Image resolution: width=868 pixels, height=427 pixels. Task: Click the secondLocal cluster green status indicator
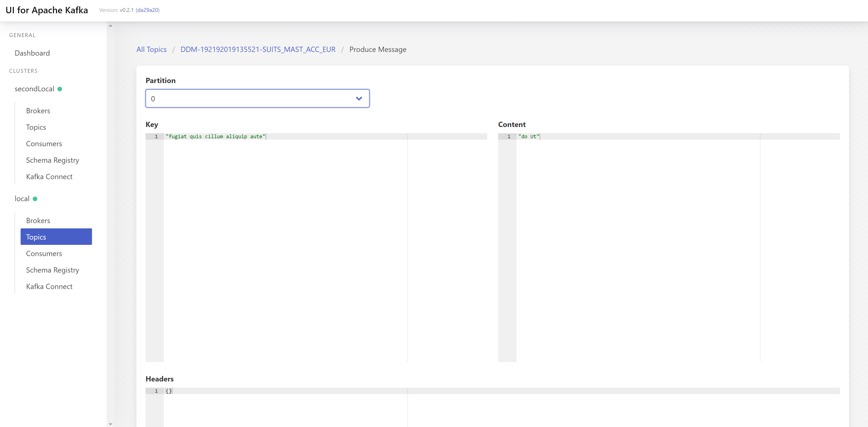[x=60, y=89]
